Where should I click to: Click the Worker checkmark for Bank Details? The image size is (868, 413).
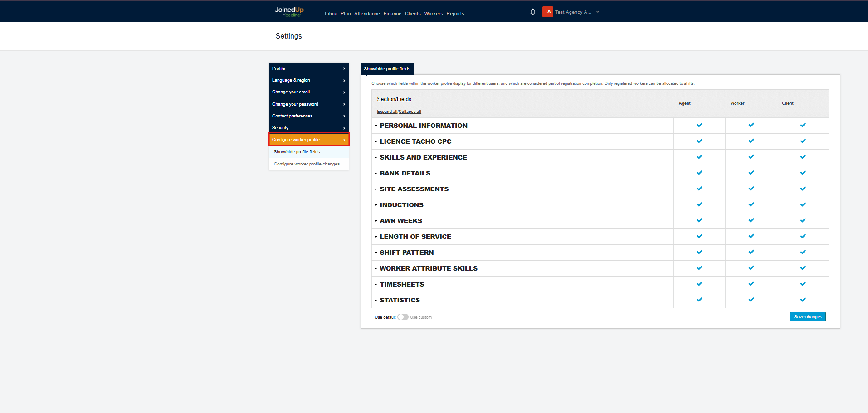pyautogui.click(x=751, y=173)
